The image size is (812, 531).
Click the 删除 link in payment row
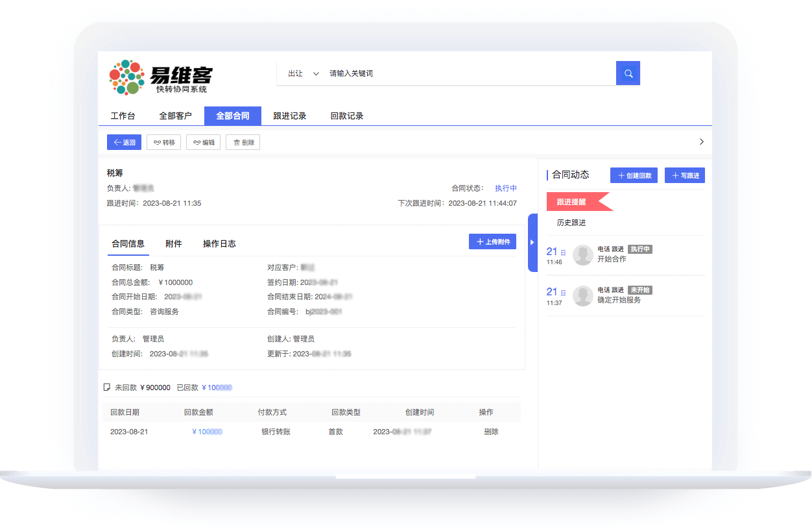(x=491, y=432)
